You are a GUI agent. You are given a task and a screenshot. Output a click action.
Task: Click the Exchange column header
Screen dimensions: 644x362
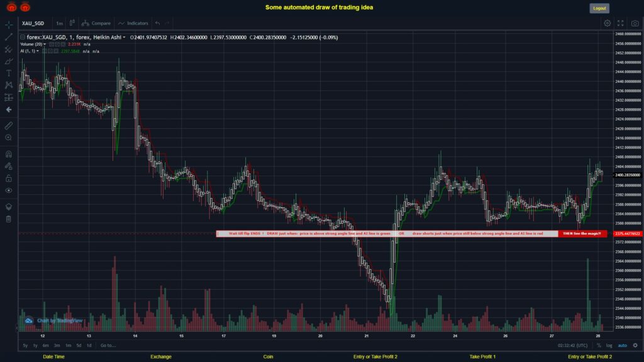[x=161, y=357]
